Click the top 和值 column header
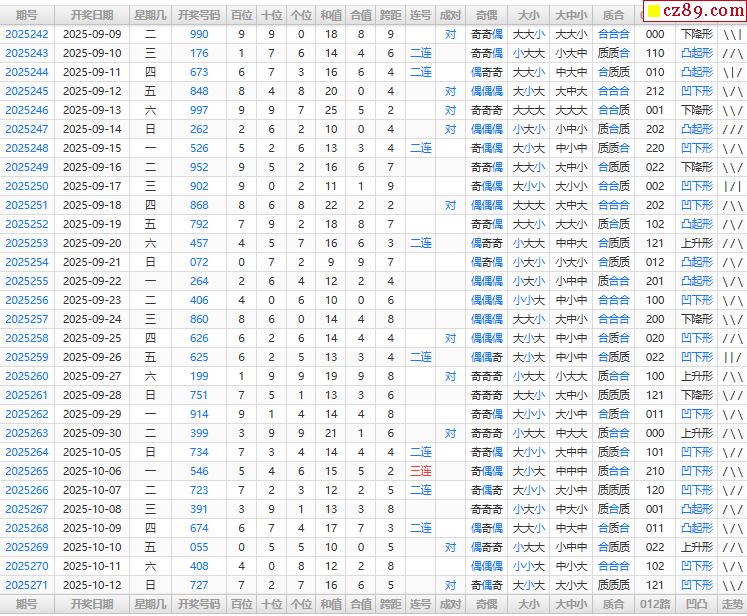 click(331, 15)
